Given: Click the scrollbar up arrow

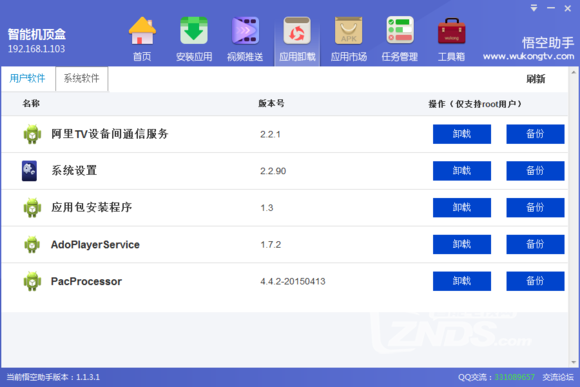Looking at the screenshot, I should [x=574, y=72].
